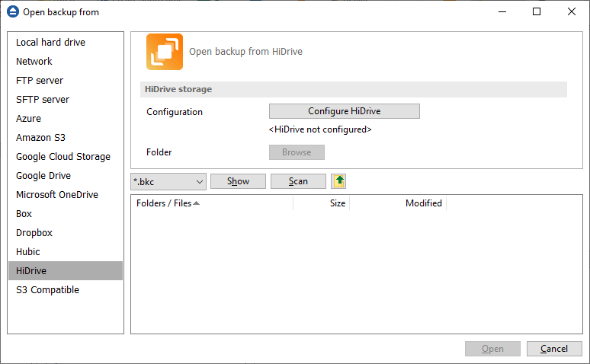Select Microsoft OneDrive source

click(x=66, y=195)
